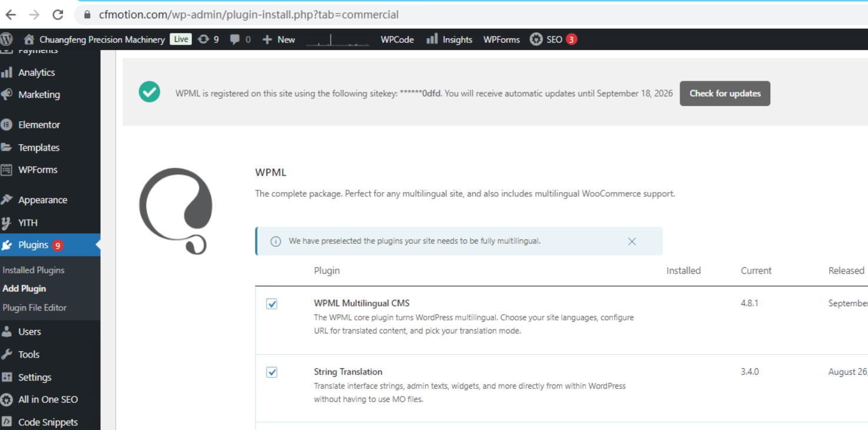
Task: Reload the page with the refresh icon
Action: point(58,15)
